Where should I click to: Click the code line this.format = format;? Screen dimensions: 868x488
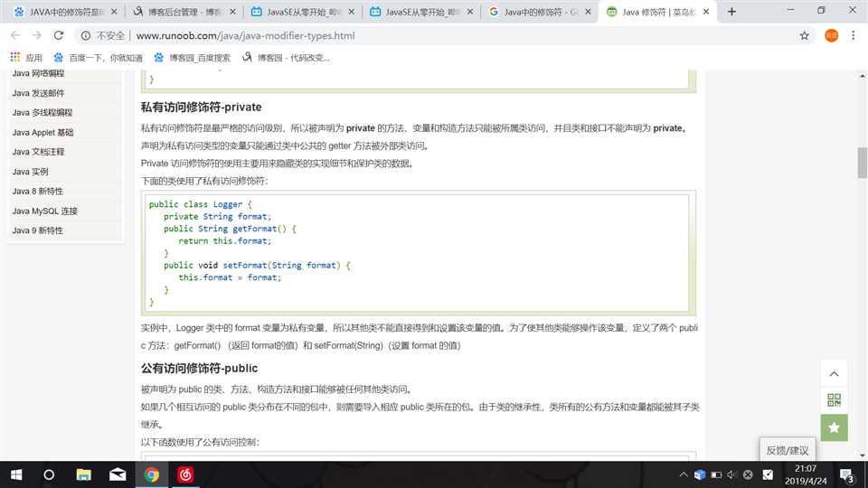(x=230, y=277)
